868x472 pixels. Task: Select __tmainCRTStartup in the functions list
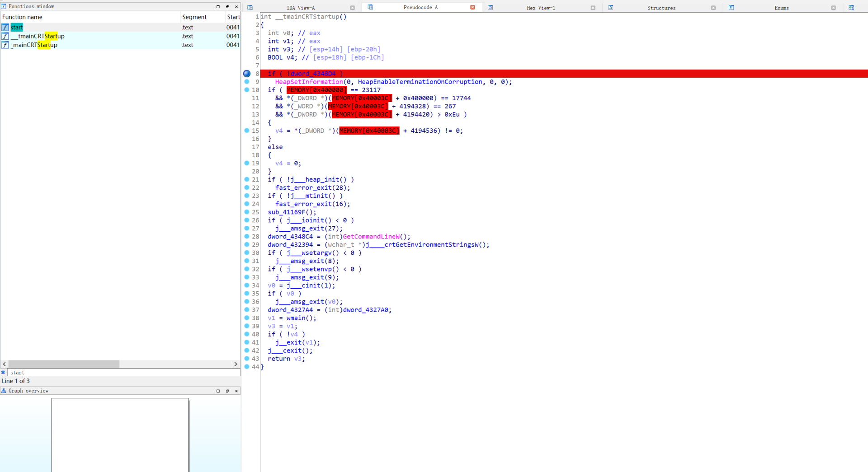(38, 36)
